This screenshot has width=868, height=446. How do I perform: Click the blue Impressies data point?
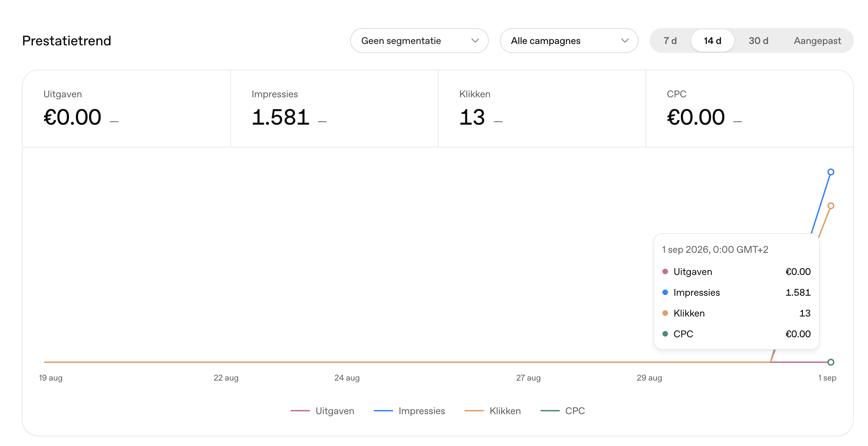(831, 172)
